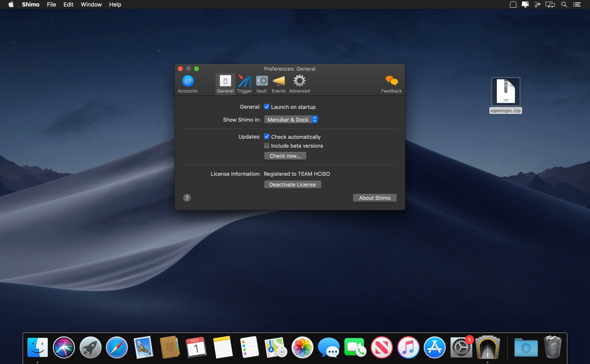
Task: Click the Feedback speech bubbles icon
Action: [x=391, y=84]
